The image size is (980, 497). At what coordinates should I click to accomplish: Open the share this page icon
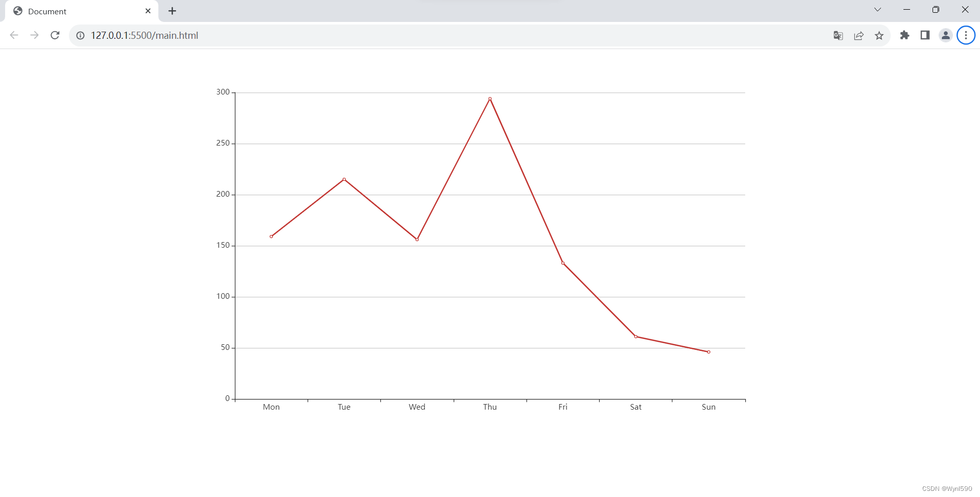[x=859, y=35]
